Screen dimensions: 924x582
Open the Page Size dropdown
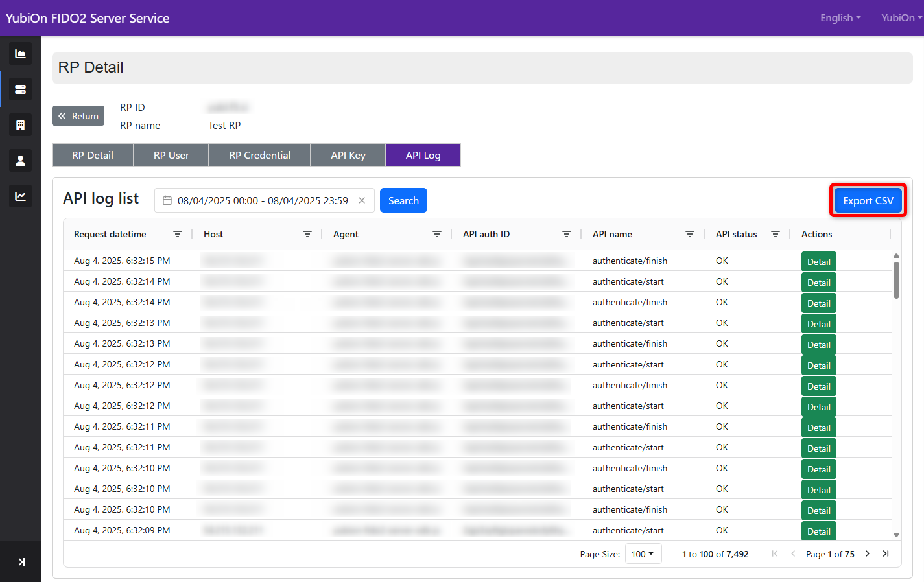coord(643,553)
